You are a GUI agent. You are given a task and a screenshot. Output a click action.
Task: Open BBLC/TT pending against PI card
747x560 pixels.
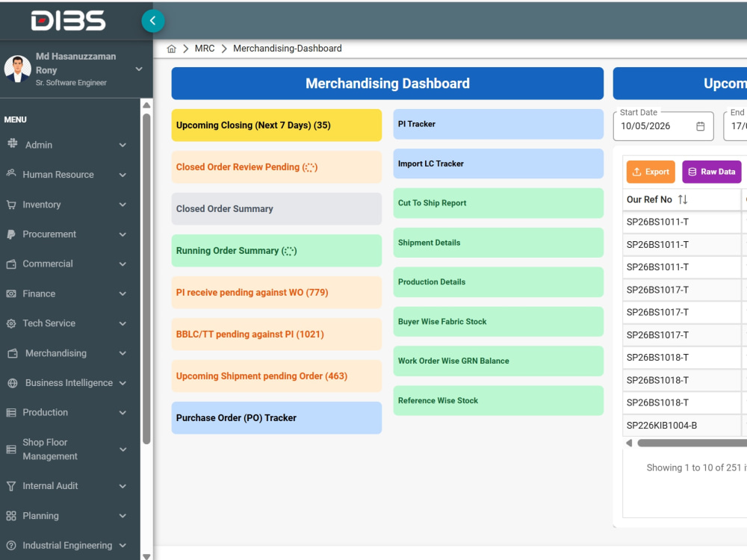click(x=276, y=335)
